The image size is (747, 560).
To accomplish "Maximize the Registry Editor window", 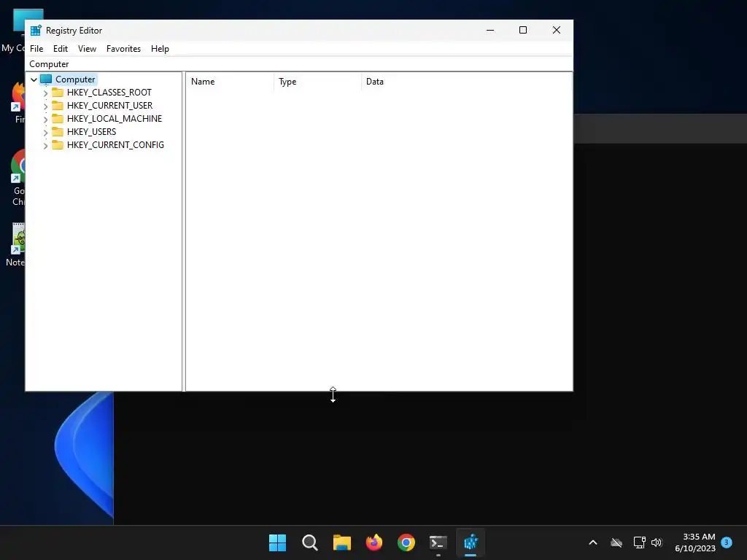I will (x=522, y=30).
